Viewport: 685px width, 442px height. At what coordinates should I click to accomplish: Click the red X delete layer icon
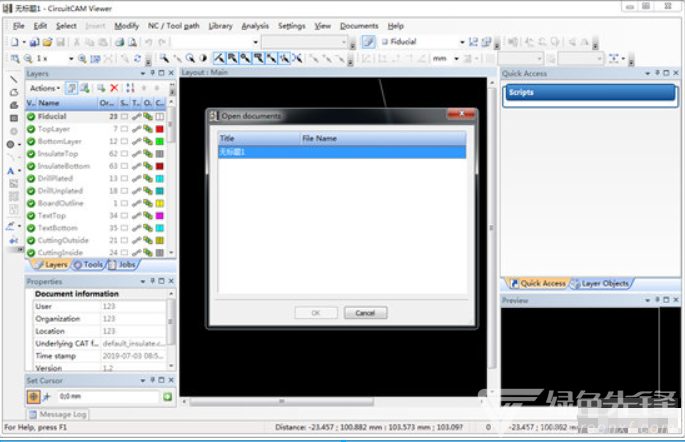[114, 88]
